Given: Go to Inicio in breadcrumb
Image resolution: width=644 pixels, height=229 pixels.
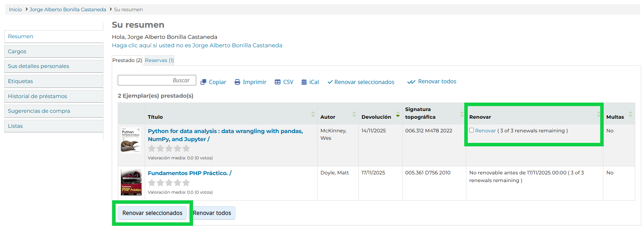Looking at the screenshot, I should click(15, 9).
